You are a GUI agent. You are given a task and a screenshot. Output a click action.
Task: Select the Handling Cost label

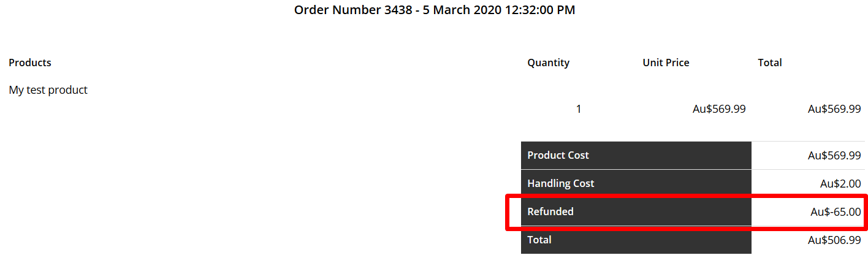tap(560, 183)
